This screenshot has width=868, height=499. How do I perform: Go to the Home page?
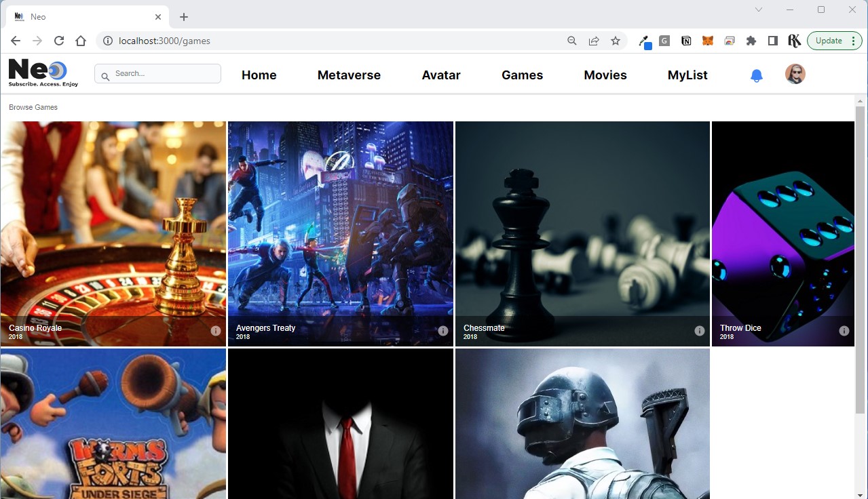tap(259, 75)
